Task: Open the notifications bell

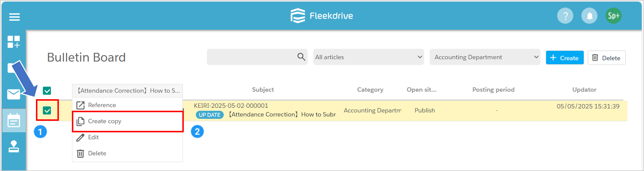Action: point(589,16)
